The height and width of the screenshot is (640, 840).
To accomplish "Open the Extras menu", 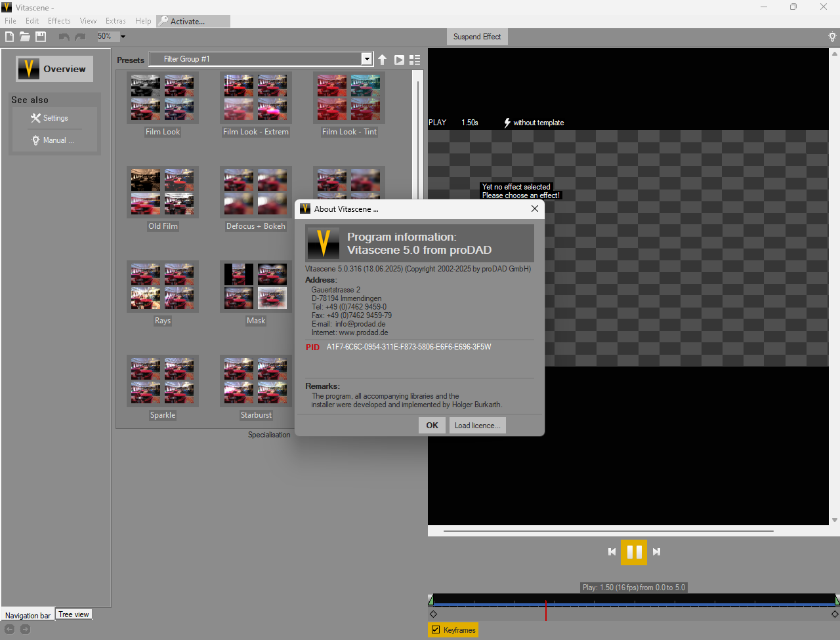I will click(115, 21).
